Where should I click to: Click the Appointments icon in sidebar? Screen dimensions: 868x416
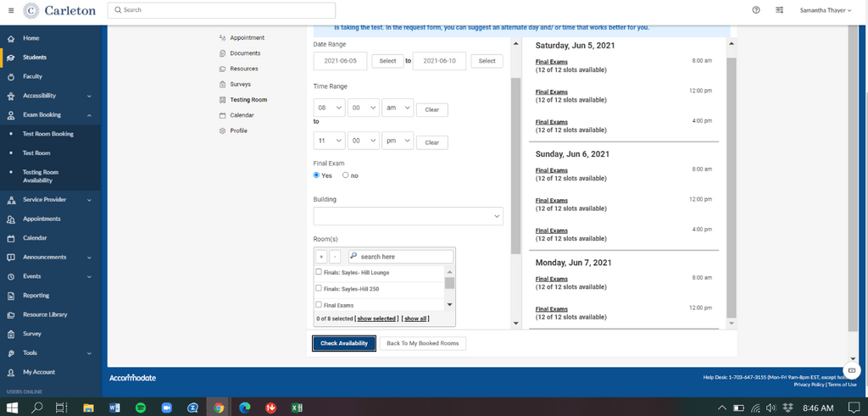pyautogui.click(x=10, y=219)
